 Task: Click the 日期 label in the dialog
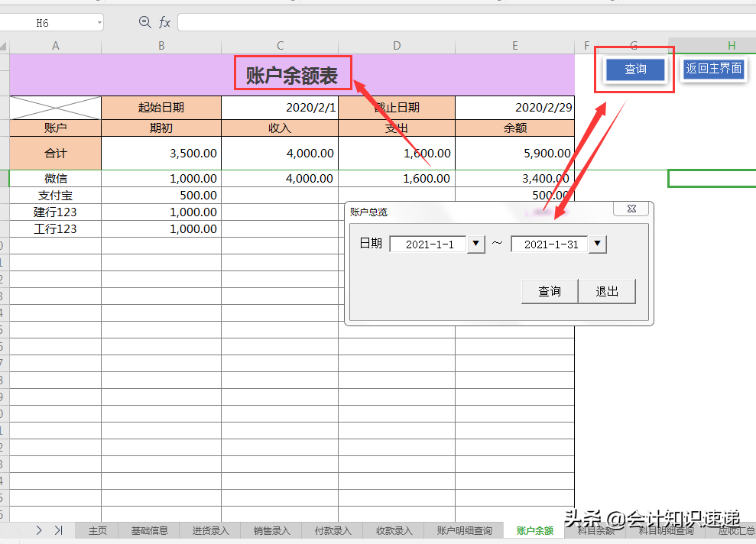pos(371,243)
